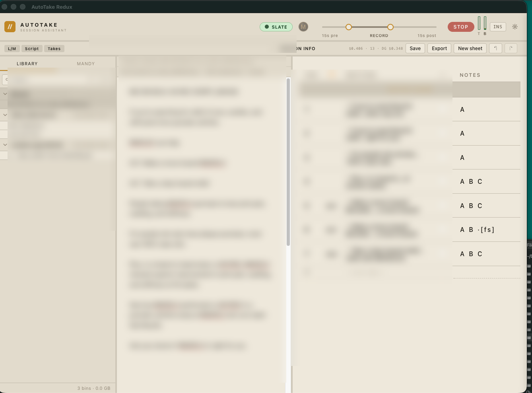Click the right-hooked arrow icon button
Image resolution: width=532 pixels, height=393 pixels.
pyautogui.click(x=511, y=48)
